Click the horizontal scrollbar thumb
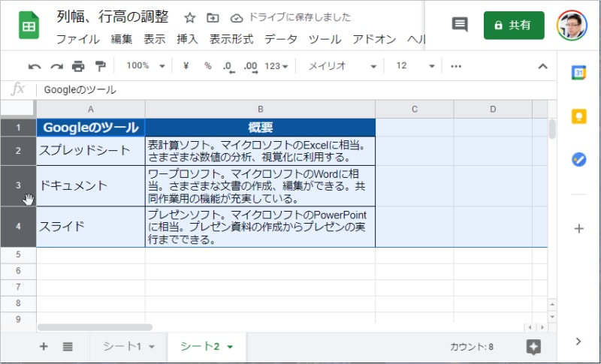 coord(95,327)
